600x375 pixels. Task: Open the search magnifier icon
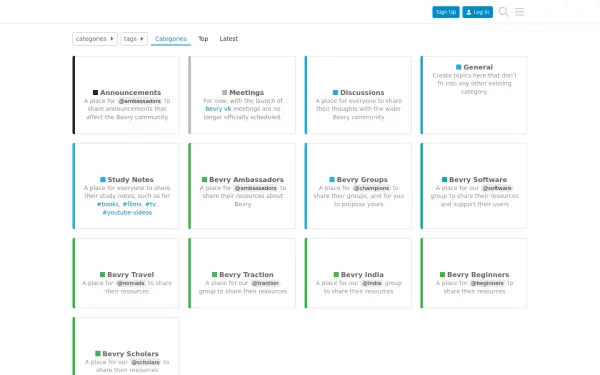504,12
